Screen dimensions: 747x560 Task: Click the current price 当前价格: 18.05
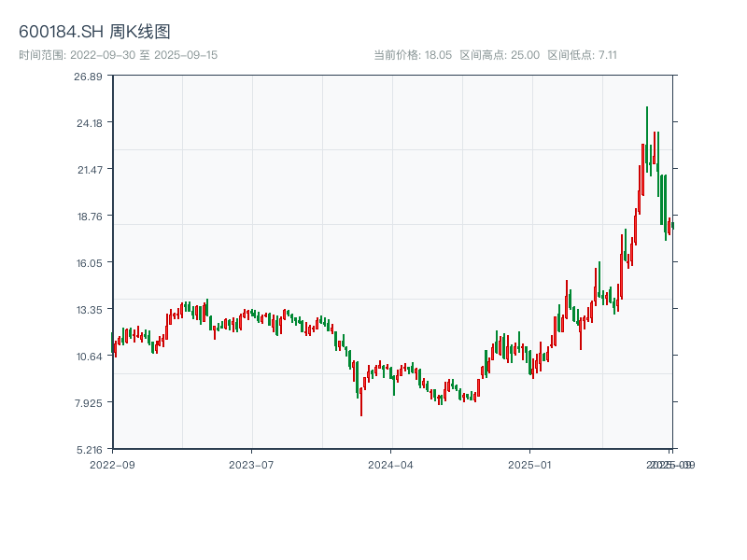[x=413, y=55]
